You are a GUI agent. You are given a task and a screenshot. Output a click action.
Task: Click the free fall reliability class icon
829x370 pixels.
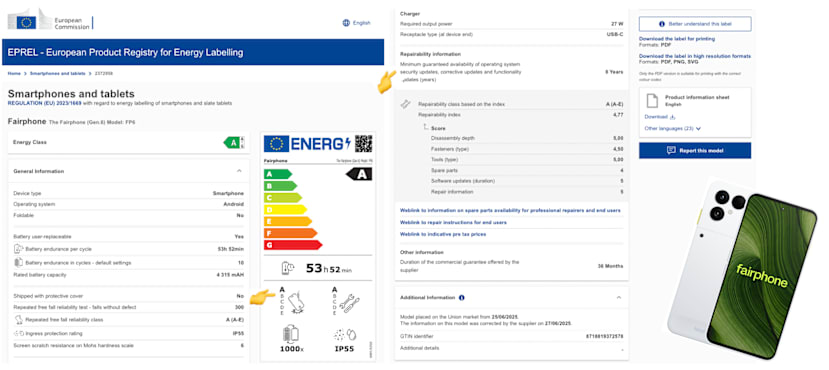coord(19,319)
